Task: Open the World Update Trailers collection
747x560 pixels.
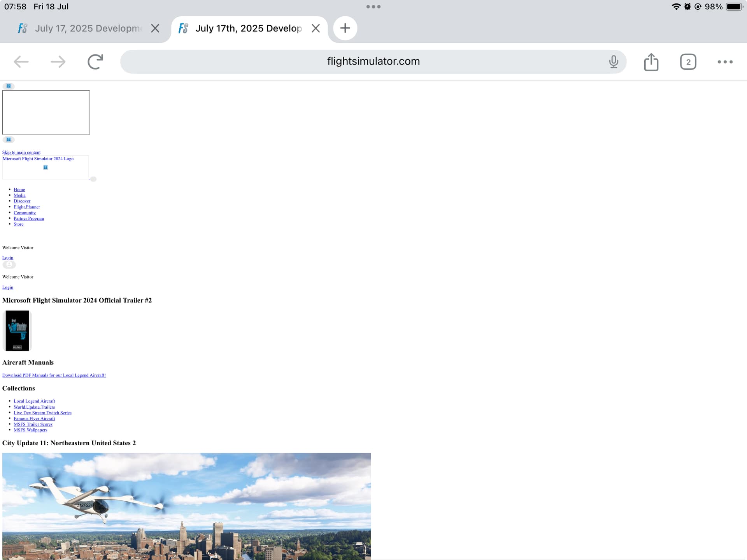Action: pos(34,407)
